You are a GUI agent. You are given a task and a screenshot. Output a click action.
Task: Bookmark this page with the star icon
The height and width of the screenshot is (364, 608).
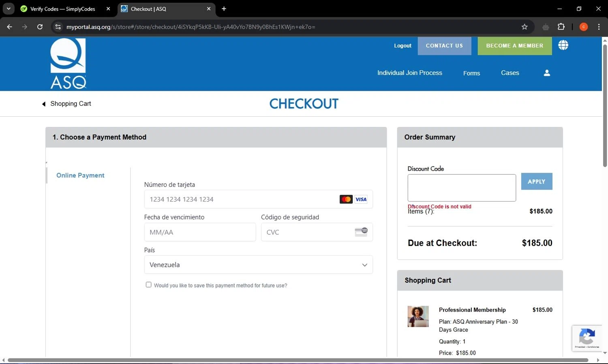tap(525, 27)
